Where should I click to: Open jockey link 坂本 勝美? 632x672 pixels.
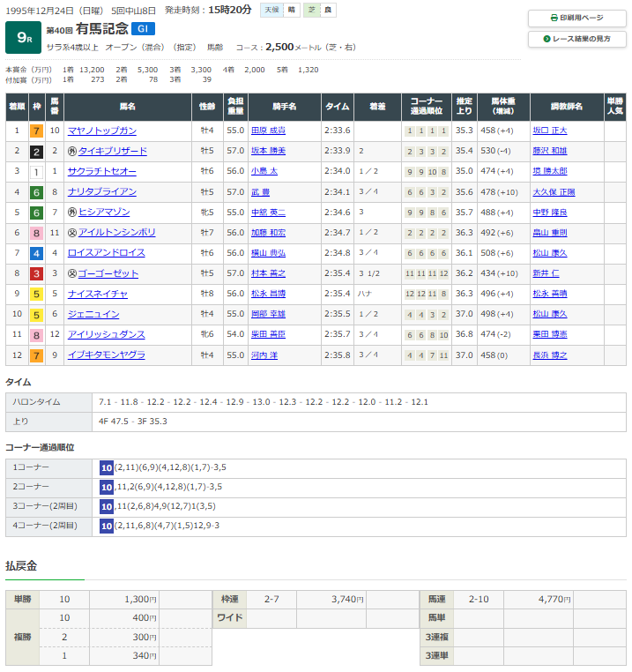[268, 151]
